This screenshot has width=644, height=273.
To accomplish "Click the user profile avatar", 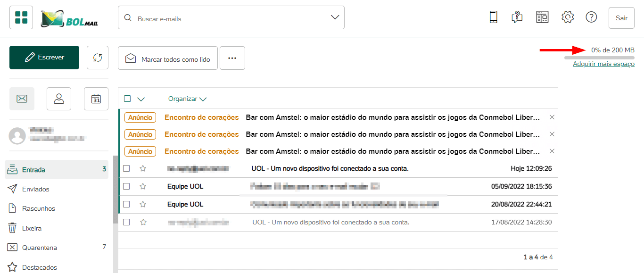I will pos(17,136).
